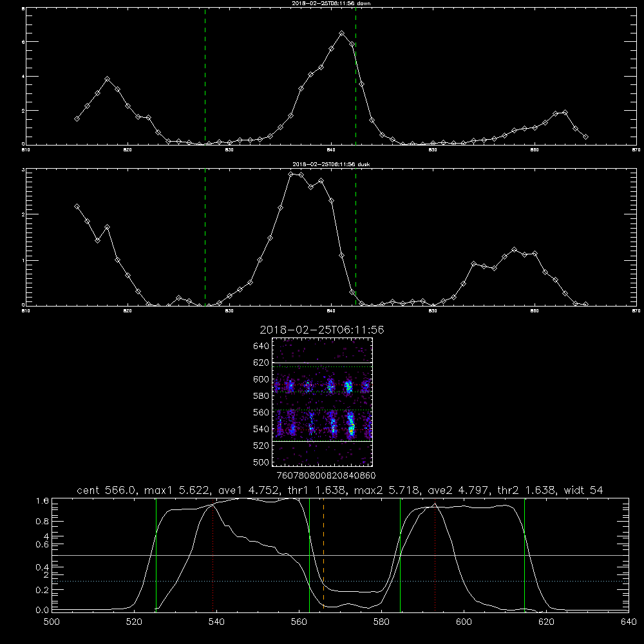Click the 500 label on the image y-axis
The height and width of the screenshot is (644, 644).
261,462
